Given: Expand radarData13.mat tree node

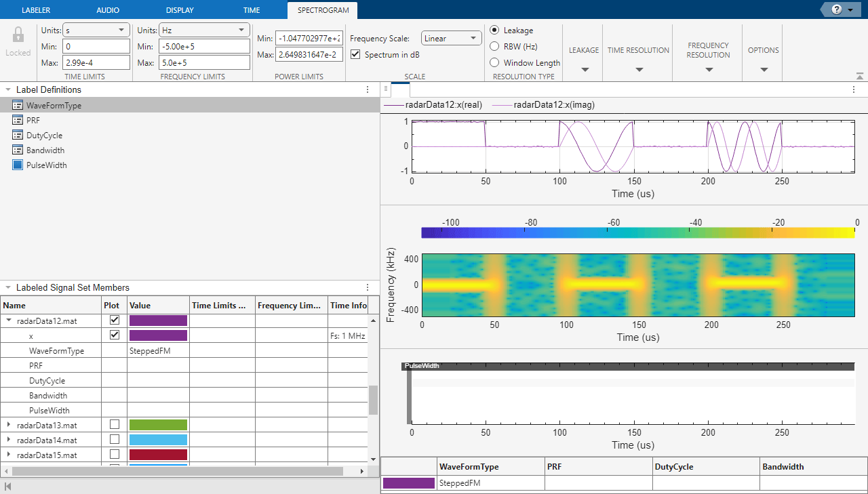Looking at the screenshot, I should [x=9, y=424].
